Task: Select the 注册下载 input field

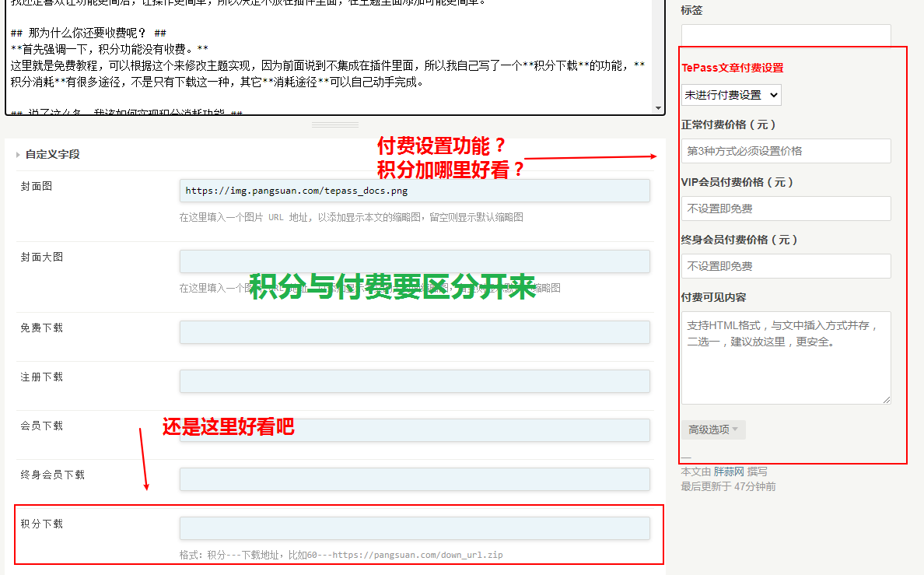Action: pyautogui.click(x=414, y=381)
